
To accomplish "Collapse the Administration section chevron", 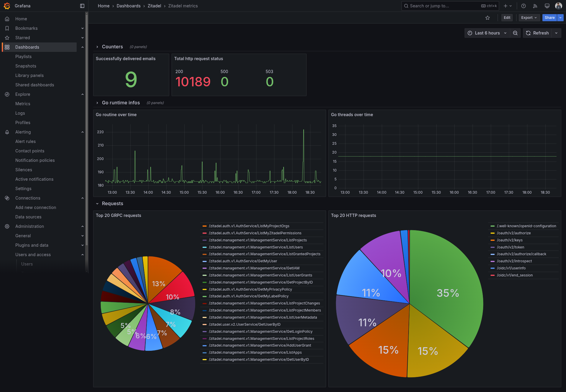I will [83, 226].
